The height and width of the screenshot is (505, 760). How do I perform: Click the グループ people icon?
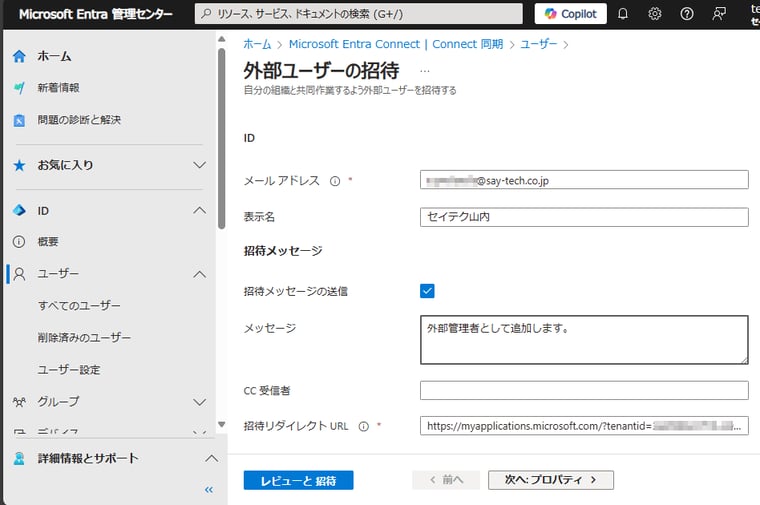tap(19, 402)
